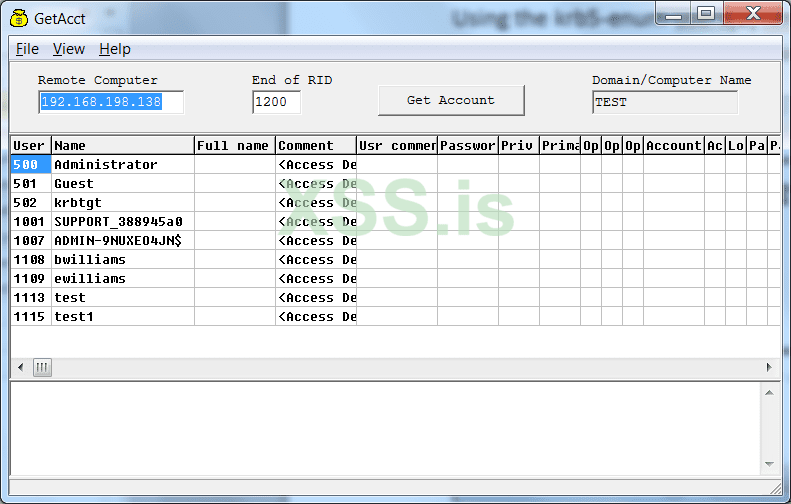Click the Get Account button
This screenshot has height=504, width=791.
tap(451, 100)
